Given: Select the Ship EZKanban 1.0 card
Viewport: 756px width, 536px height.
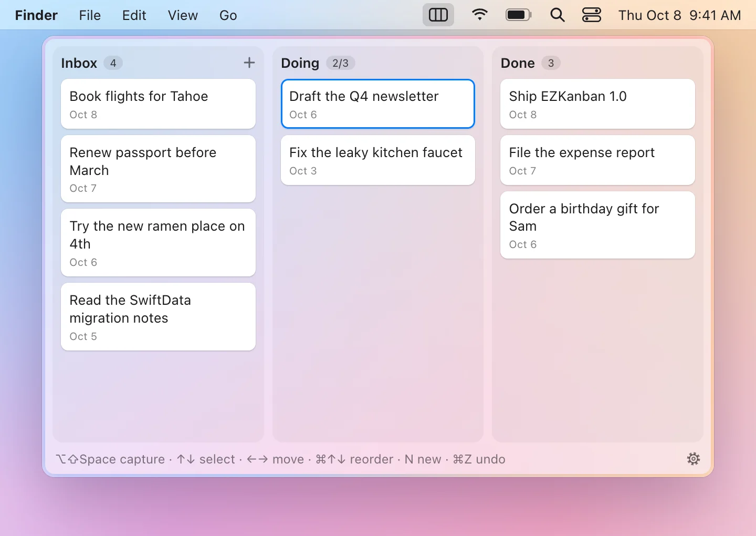Looking at the screenshot, I should pos(597,104).
